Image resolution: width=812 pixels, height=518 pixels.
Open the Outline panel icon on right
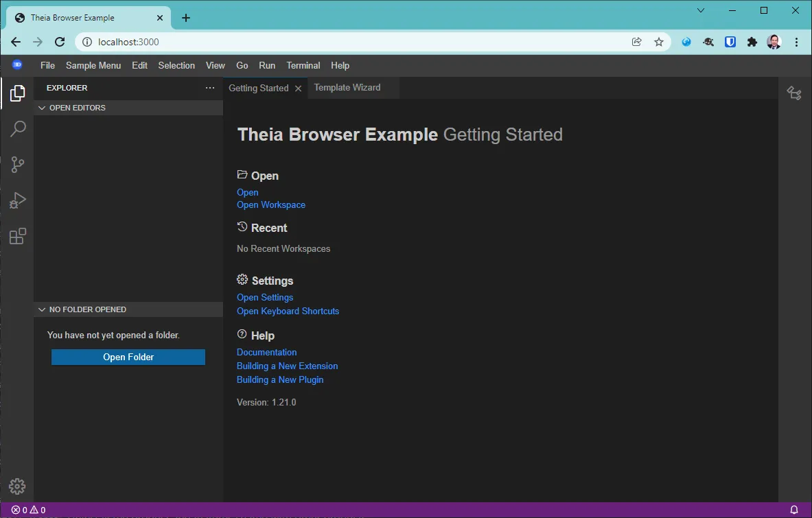pyautogui.click(x=794, y=93)
